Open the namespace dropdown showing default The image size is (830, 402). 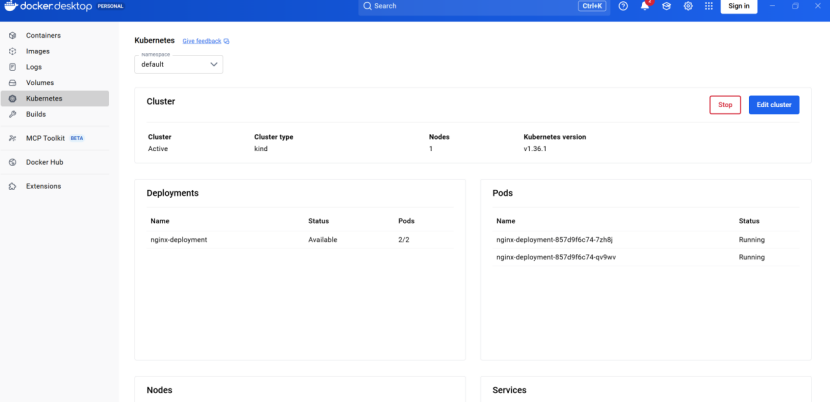click(x=178, y=64)
